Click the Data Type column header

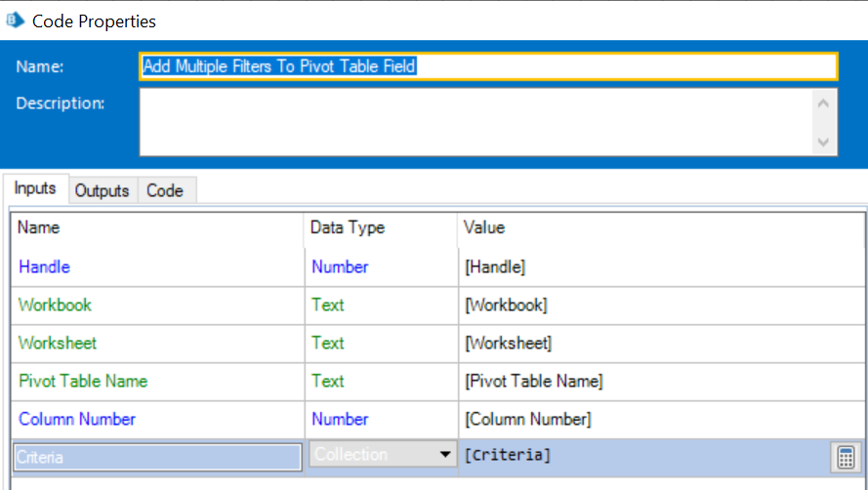pos(348,227)
